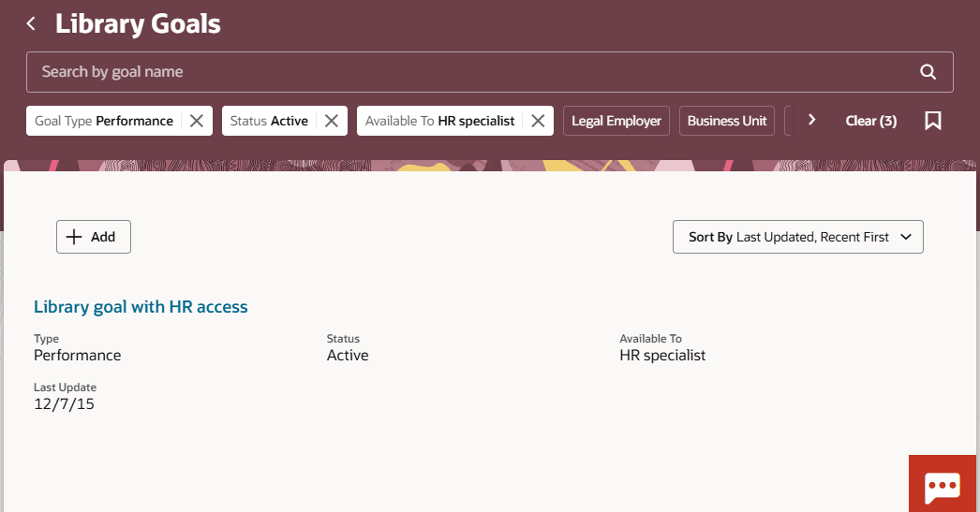Open the Legal Employer filter
This screenshot has height=512, width=980.
pyautogui.click(x=616, y=121)
